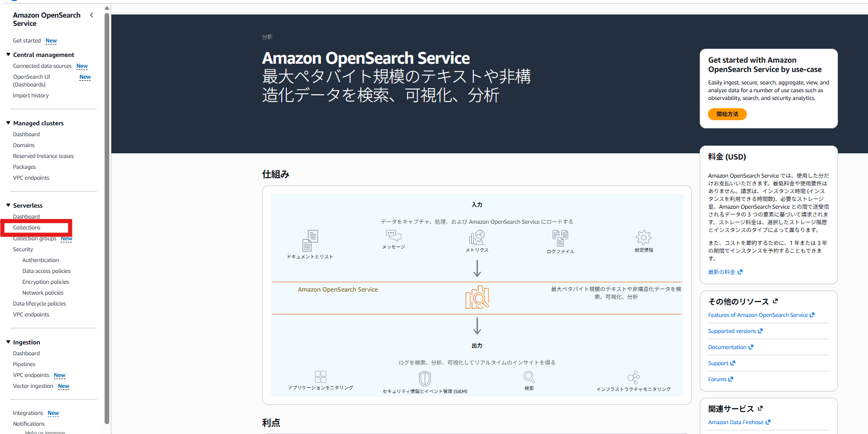Open Integrations page
The width and height of the screenshot is (868, 434).
[28, 413]
